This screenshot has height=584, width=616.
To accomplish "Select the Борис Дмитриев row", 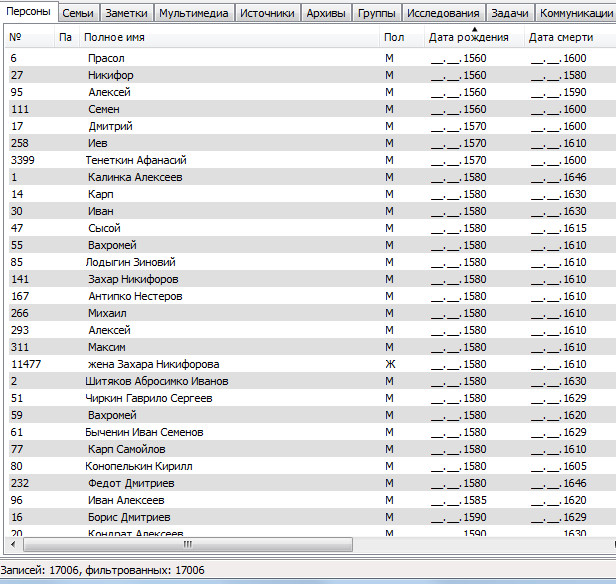I will coord(310,518).
